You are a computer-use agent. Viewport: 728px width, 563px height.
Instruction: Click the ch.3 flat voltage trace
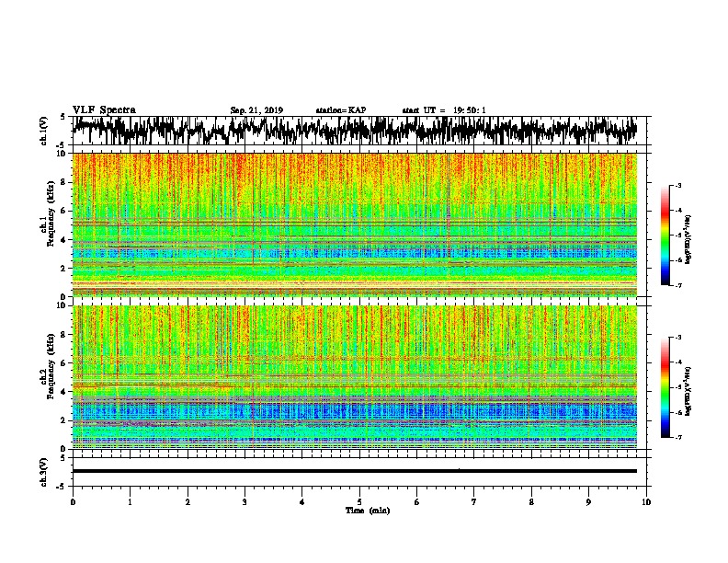(354, 471)
